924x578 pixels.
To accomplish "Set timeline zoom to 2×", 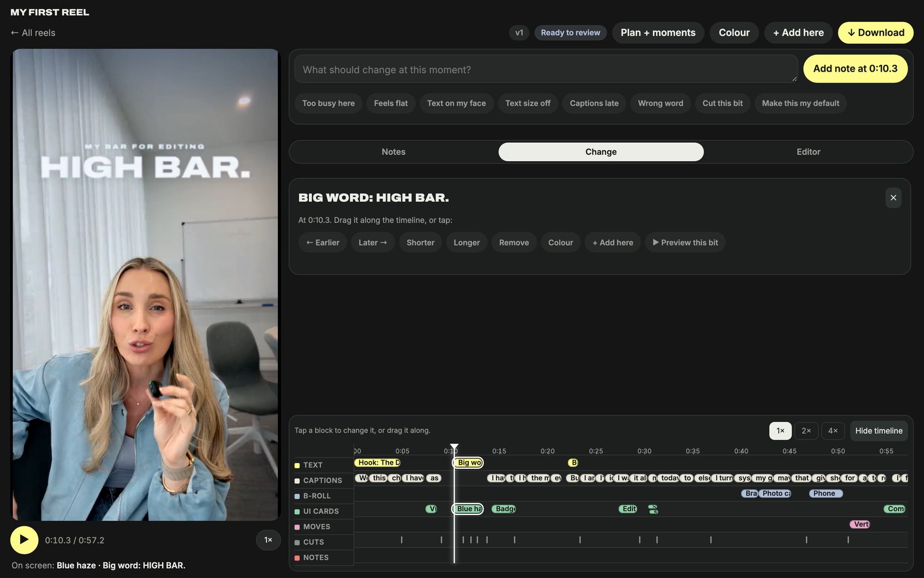I will click(806, 431).
